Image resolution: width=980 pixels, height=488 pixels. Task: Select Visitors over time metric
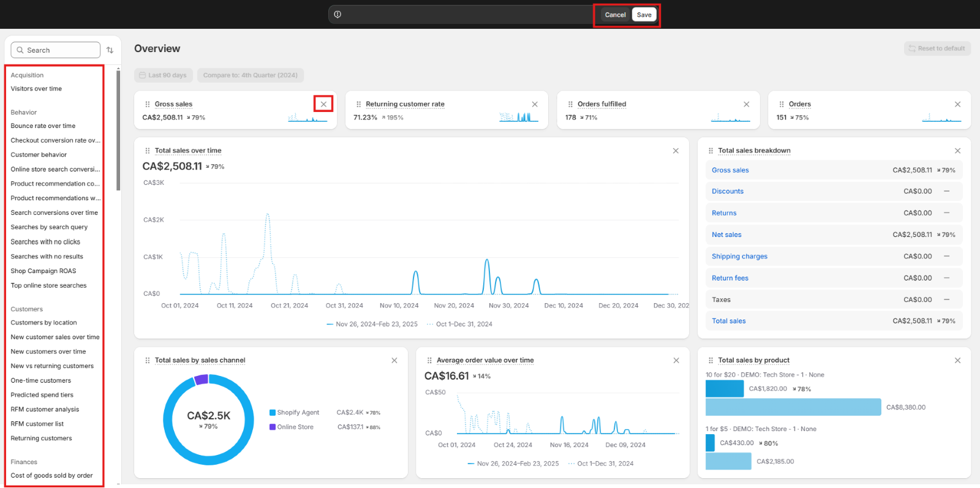click(x=36, y=89)
